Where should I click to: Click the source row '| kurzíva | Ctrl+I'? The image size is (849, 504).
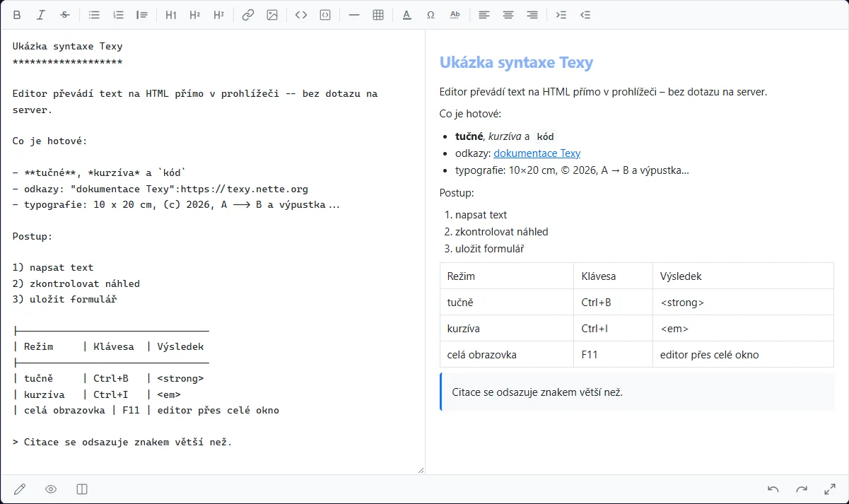97,394
